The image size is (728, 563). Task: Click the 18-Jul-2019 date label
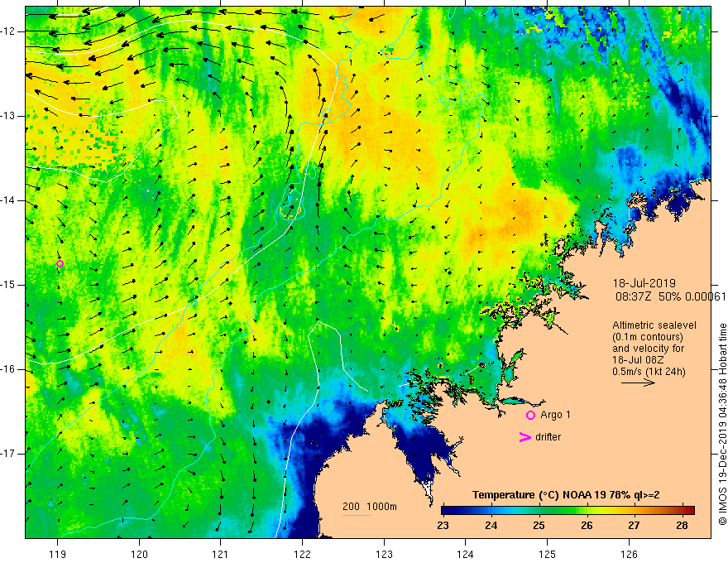point(644,283)
